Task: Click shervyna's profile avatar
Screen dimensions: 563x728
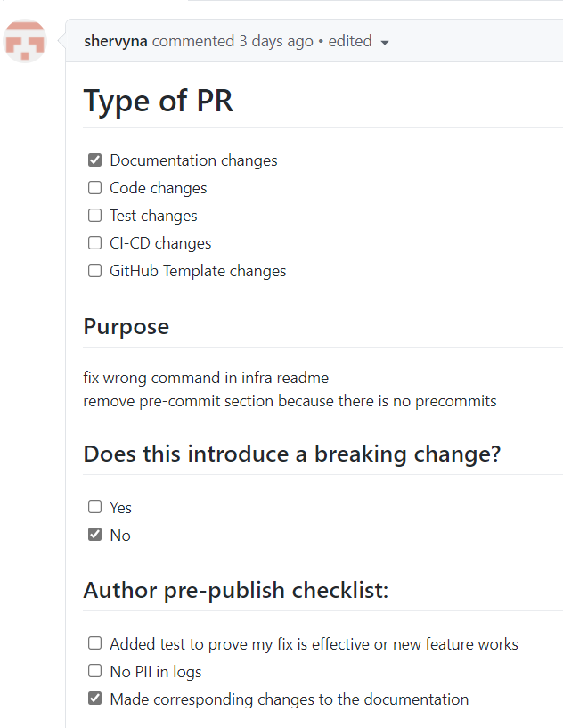Action: pos(25,41)
